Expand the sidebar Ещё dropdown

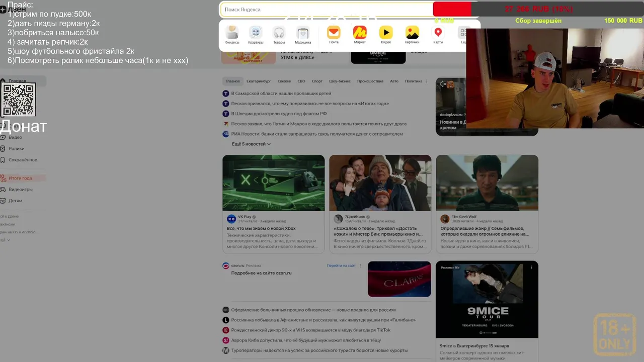[5, 240]
